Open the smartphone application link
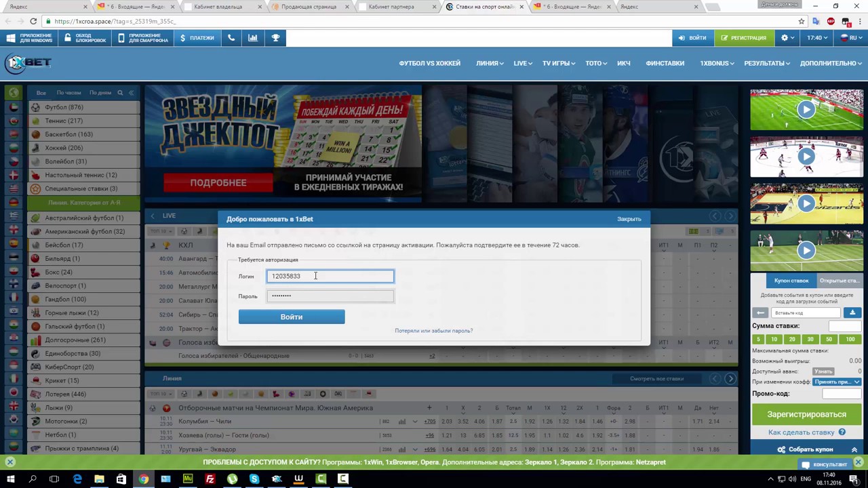Image resolution: width=868 pixels, height=488 pixels. coord(142,38)
